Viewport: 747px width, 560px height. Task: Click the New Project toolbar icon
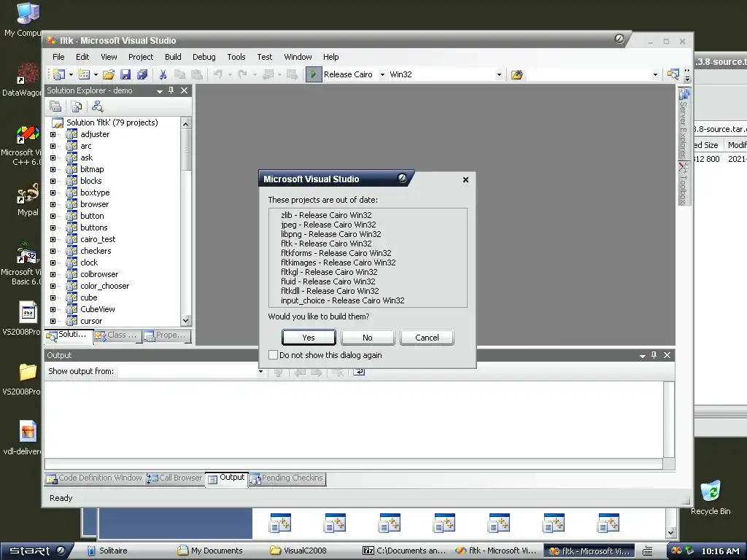pyautogui.click(x=59, y=74)
